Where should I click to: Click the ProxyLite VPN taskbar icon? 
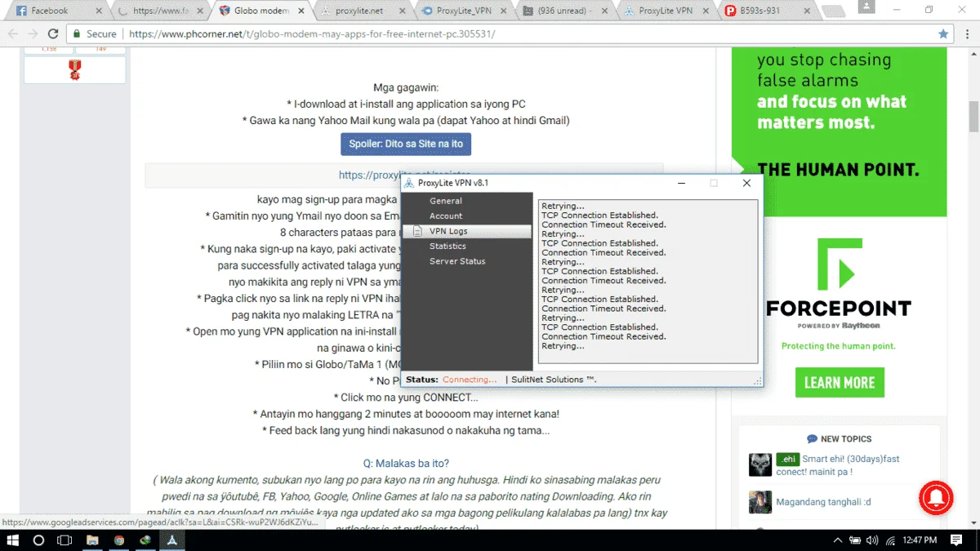[x=172, y=540]
